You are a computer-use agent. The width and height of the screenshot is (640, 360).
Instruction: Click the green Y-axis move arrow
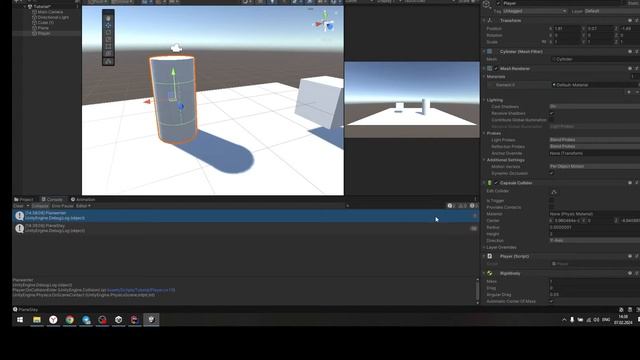click(x=173, y=72)
